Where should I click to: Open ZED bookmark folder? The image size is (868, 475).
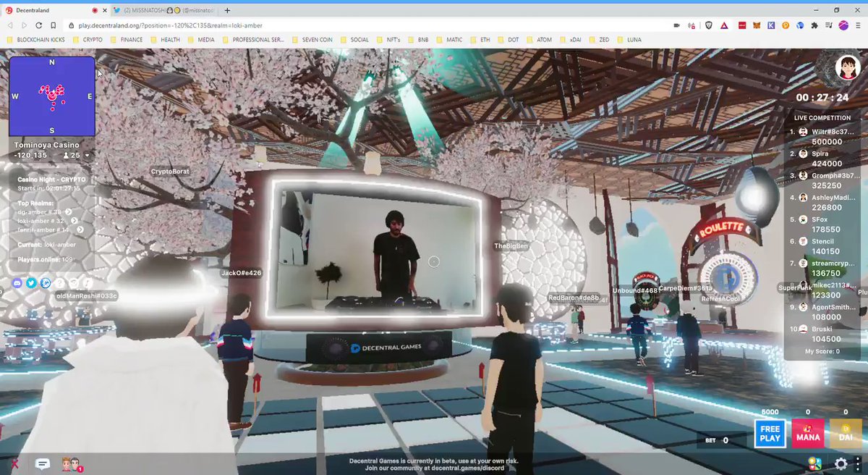[598, 40]
